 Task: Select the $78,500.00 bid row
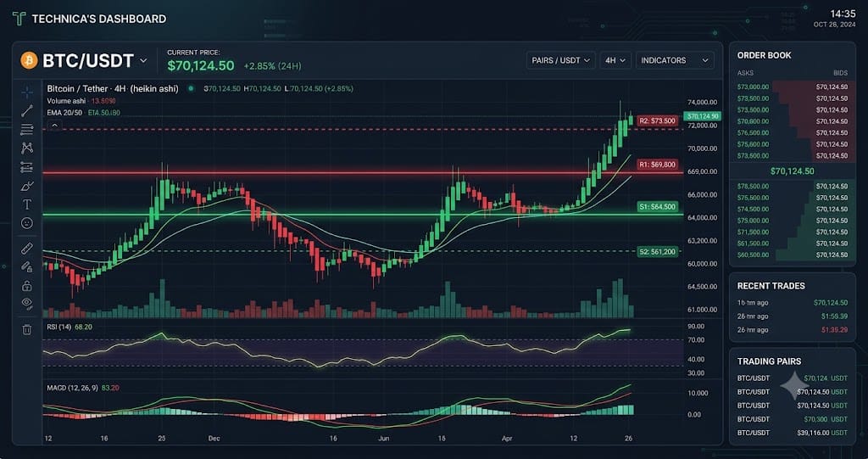793,187
